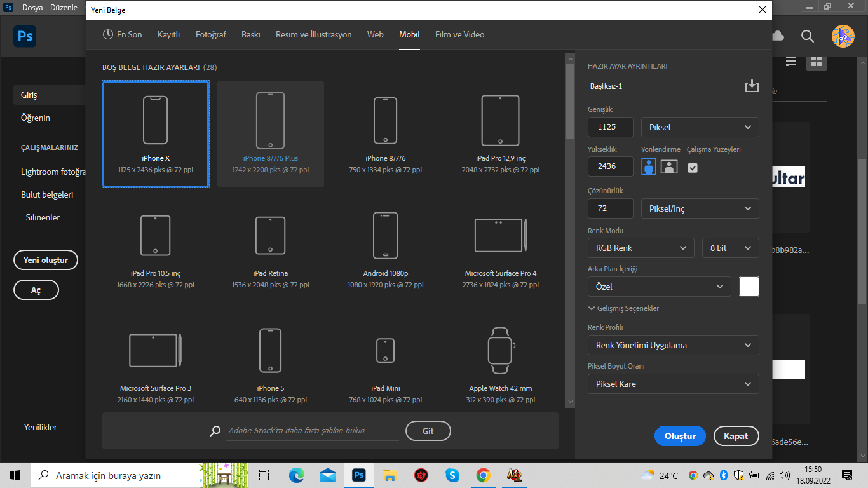
Task: Open the Renk Yönetimi Uygulama dropdown
Action: pos(674,345)
